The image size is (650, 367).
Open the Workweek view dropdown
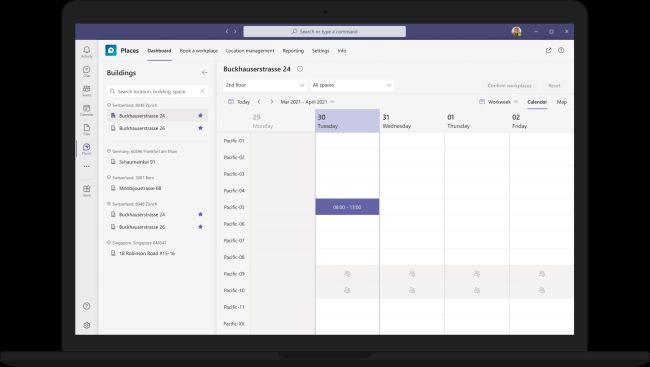pos(498,102)
